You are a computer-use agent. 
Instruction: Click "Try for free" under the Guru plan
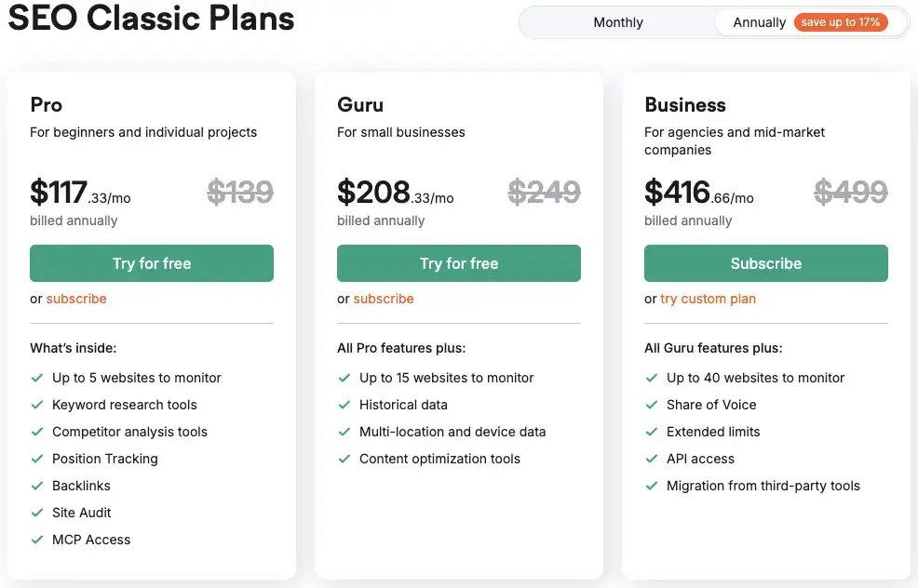tap(458, 263)
